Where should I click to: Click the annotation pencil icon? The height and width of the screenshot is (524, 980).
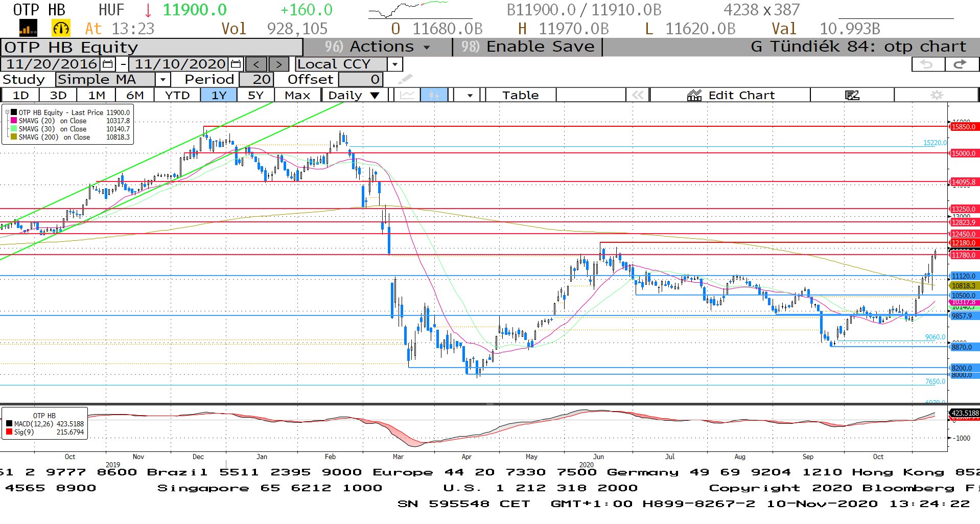pyautogui.click(x=405, y=79)
